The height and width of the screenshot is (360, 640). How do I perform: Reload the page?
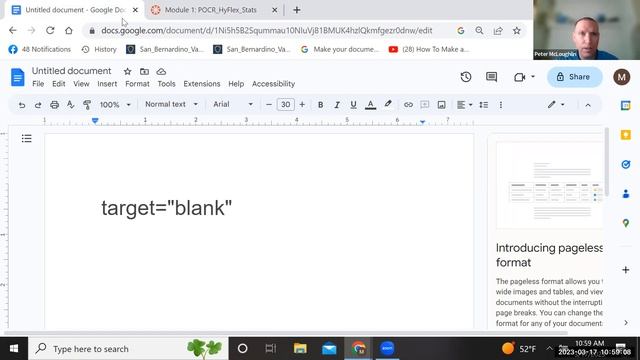point(50,30)
